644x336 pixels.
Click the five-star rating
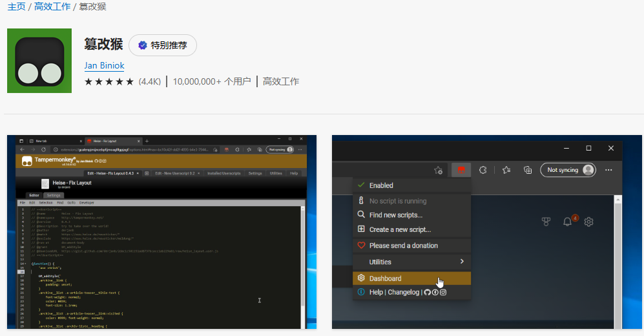(109, 81)
